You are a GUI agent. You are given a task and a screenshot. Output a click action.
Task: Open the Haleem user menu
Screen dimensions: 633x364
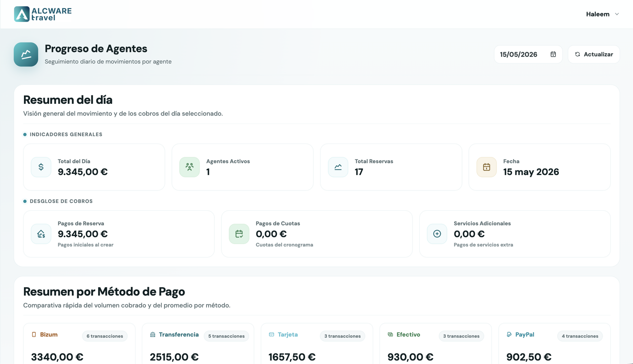602,14
